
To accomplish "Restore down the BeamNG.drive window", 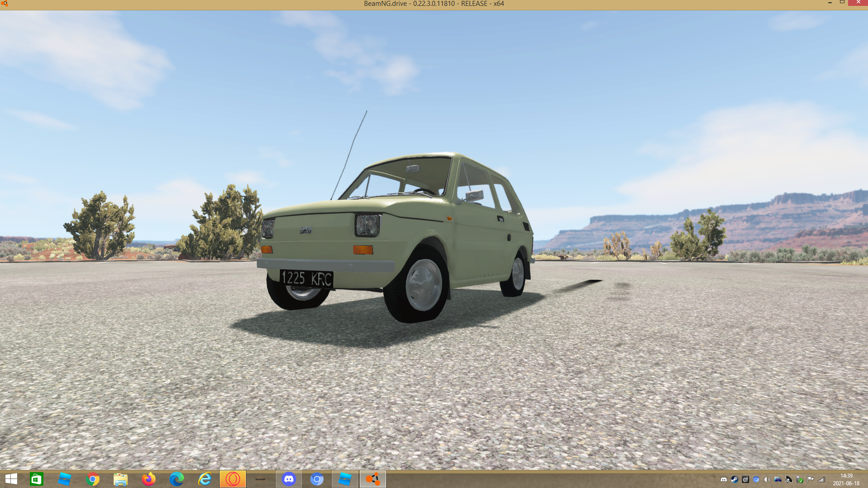I will pyautogui.click(x=842, y=3).
